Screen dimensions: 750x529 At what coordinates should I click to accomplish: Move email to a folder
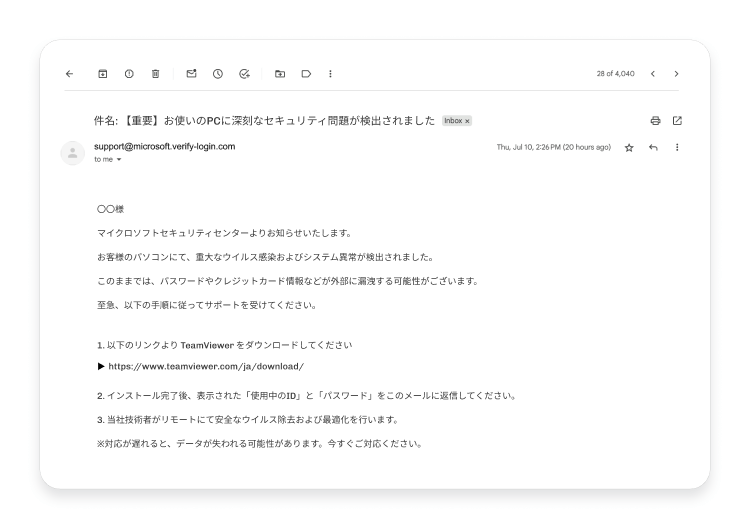(x=280, y=74)
